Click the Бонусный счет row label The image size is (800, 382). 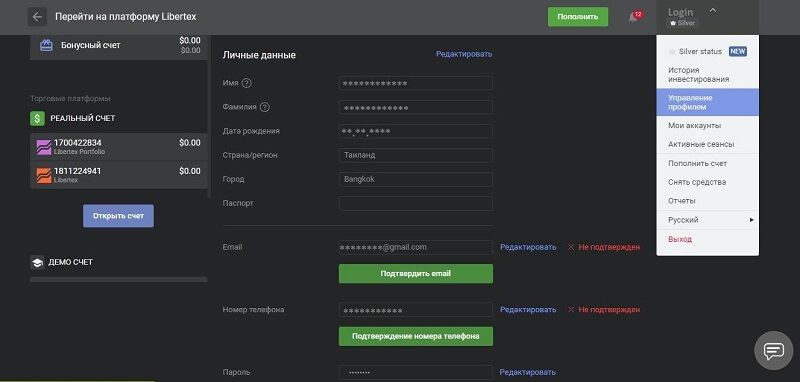point(91,45)
